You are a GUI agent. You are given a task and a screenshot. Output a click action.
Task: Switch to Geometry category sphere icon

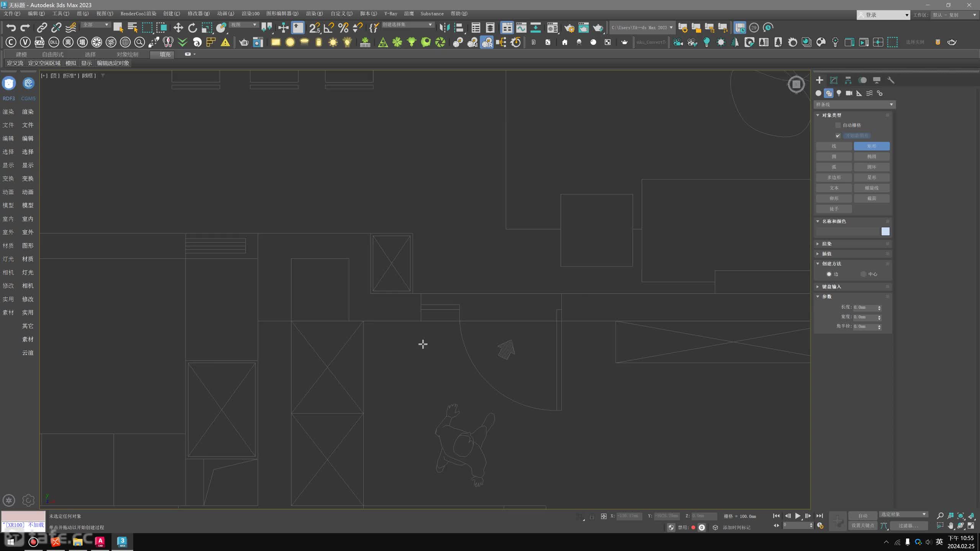(x=818, y=93)
